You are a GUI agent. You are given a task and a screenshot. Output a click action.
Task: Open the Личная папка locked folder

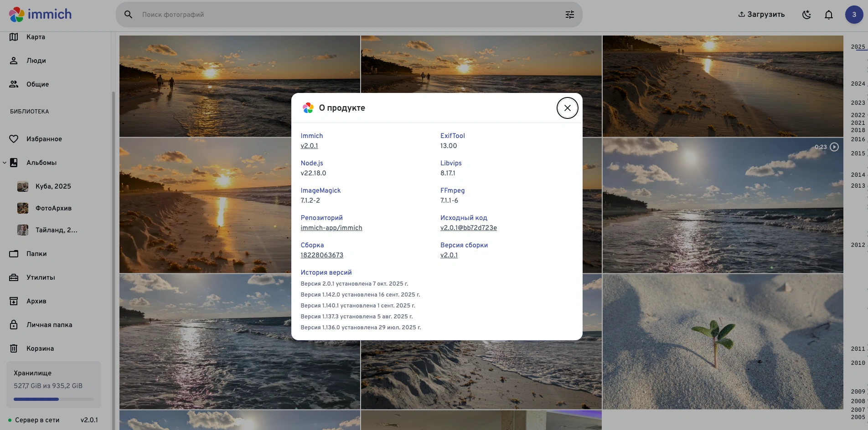(49, 325)
